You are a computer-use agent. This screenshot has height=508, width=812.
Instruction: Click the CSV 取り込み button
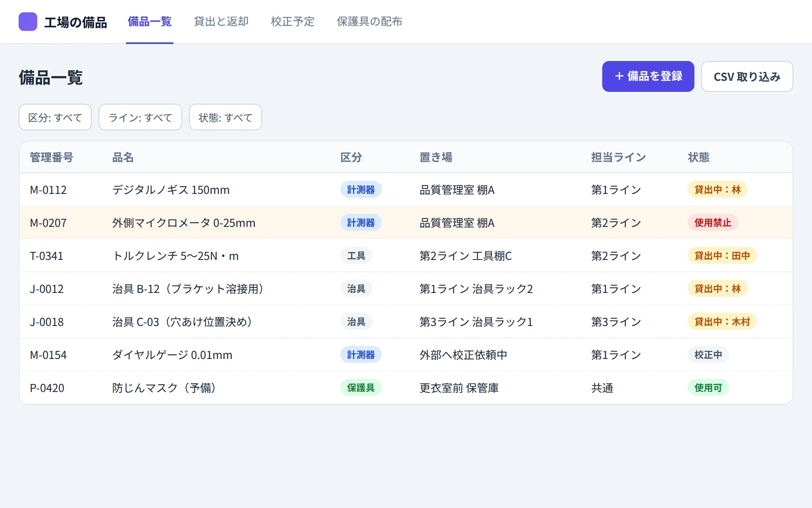pyautogui.click(x=747, y=76)
